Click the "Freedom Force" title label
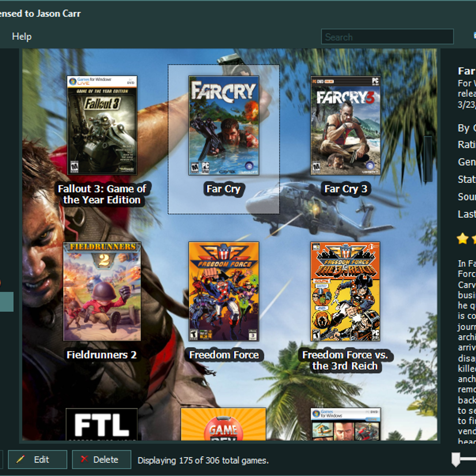This screenshot has width=476, height=476. click(x=224, y=355)
